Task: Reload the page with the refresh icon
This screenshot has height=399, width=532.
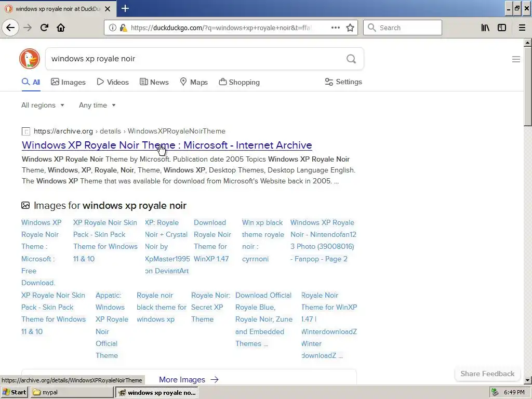Action: 45,28
